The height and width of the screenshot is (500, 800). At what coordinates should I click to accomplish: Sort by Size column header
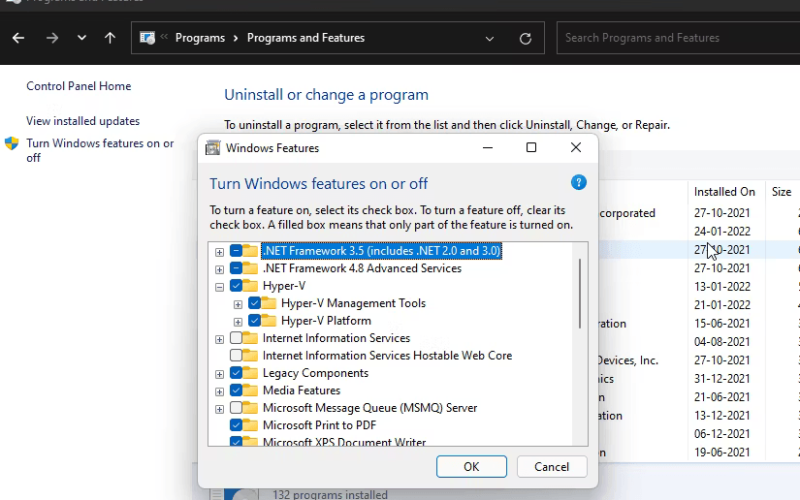click(782, 192)
